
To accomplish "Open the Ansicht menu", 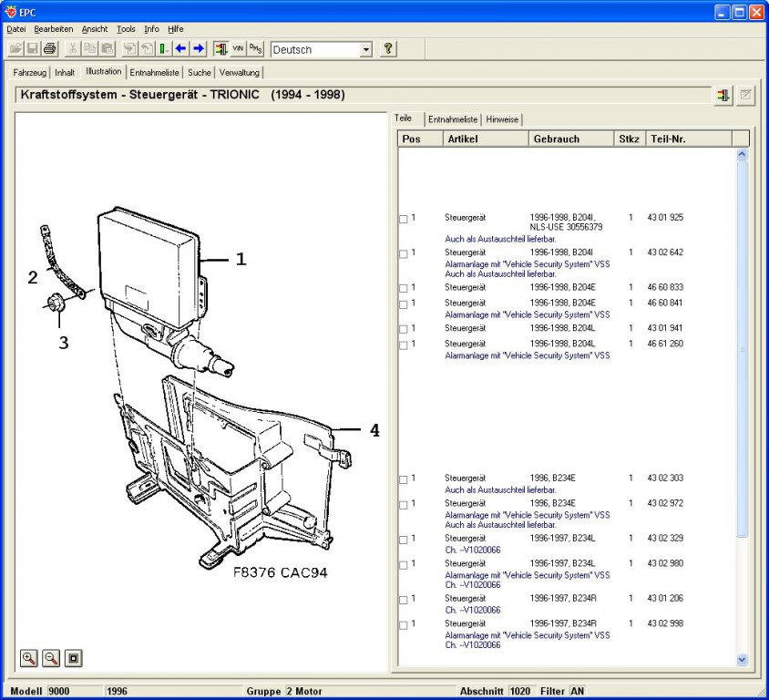I will [x=95, y=29].
